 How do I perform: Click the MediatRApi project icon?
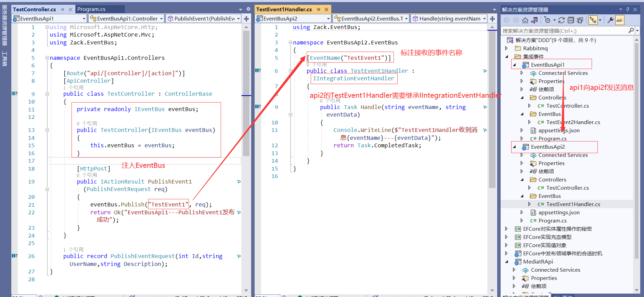(x=518, y=262)
